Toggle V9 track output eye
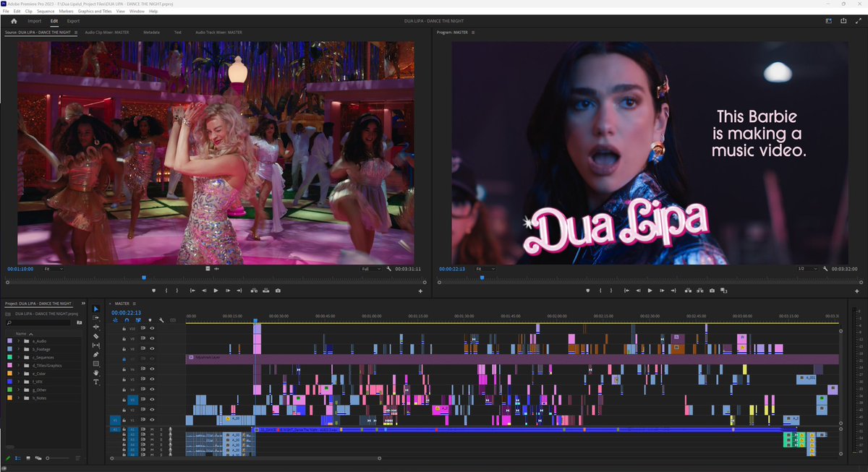 coord(152,338)
